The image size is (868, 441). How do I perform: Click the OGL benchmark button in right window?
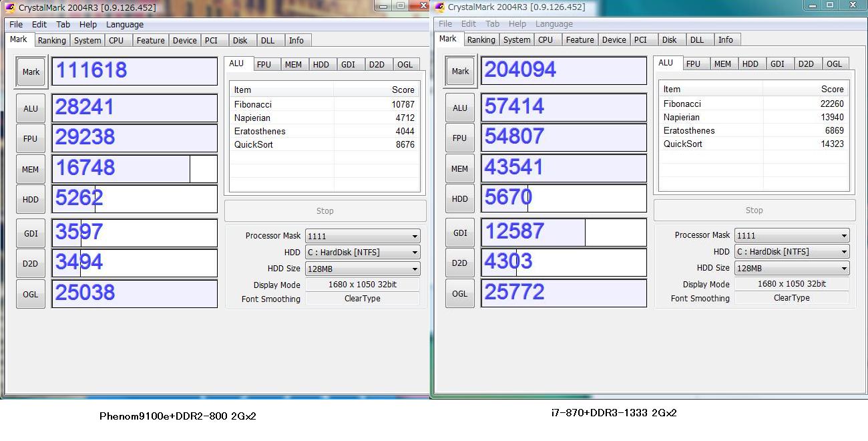click(x=460, y=294)
